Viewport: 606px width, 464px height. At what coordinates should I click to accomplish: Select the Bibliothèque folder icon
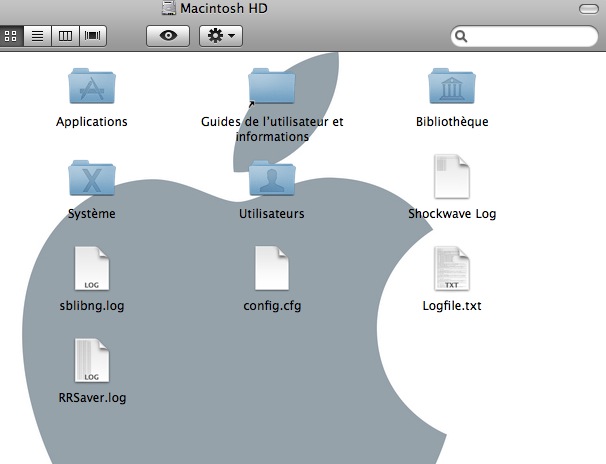452,86
